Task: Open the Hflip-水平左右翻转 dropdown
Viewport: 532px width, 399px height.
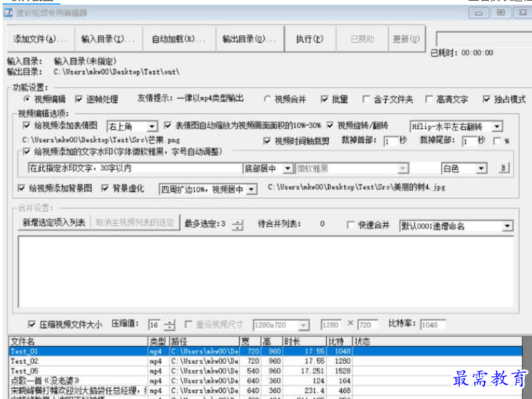Action: click(456, 126)
